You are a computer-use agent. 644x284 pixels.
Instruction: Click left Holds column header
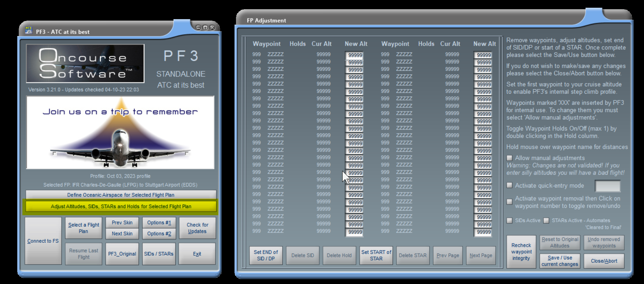(x=297, y=44)
